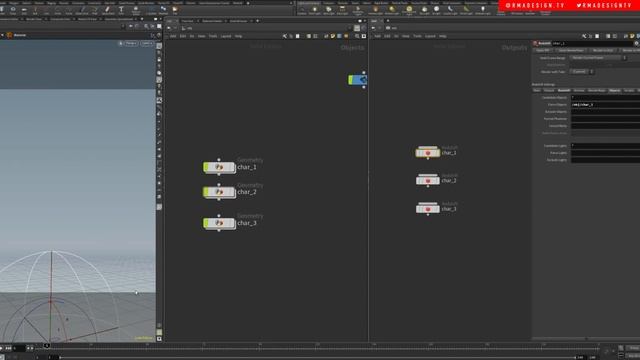
Task: Open the Valid Frame Range dropdown
Action: click(598, 58)
